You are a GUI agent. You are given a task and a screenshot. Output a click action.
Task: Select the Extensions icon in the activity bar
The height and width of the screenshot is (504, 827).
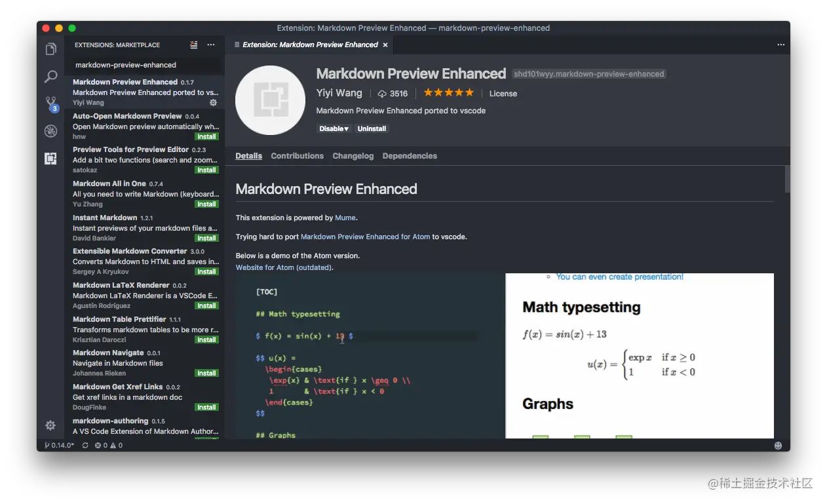tap(50, 158)
